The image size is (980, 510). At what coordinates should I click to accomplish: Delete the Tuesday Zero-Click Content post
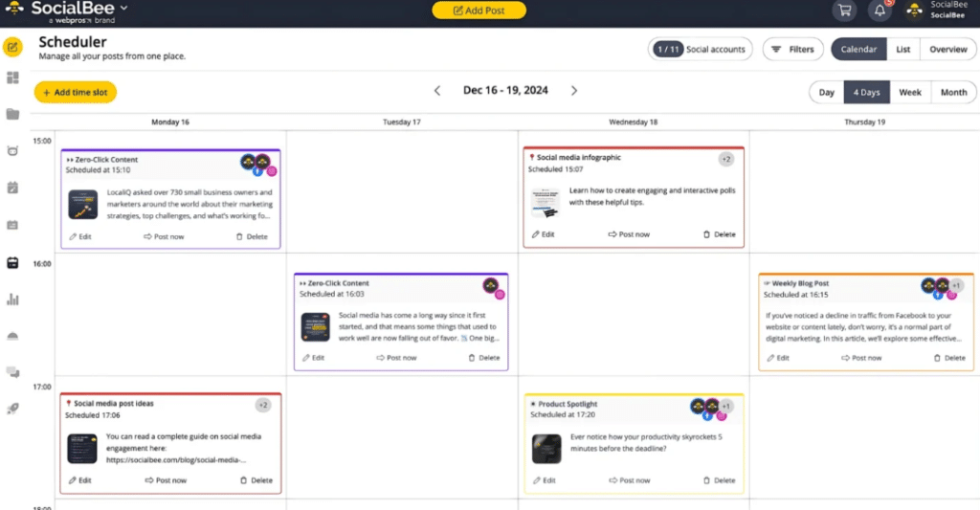pos(484,358)
